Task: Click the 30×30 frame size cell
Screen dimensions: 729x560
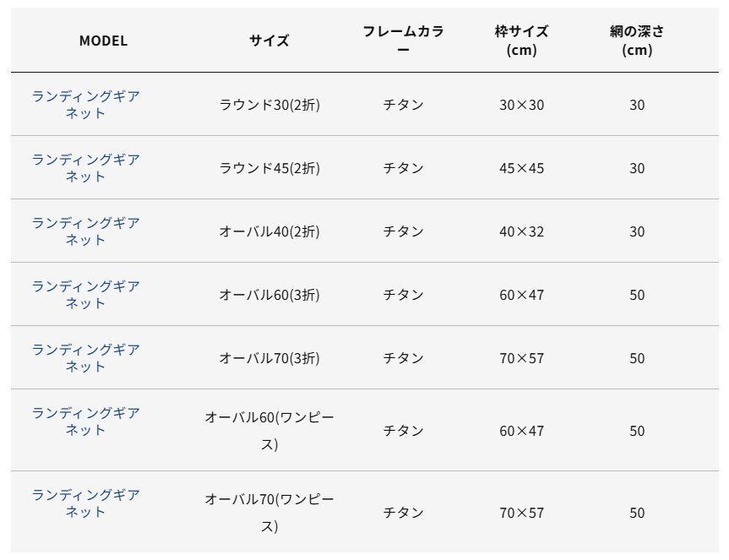Action: 522,105
